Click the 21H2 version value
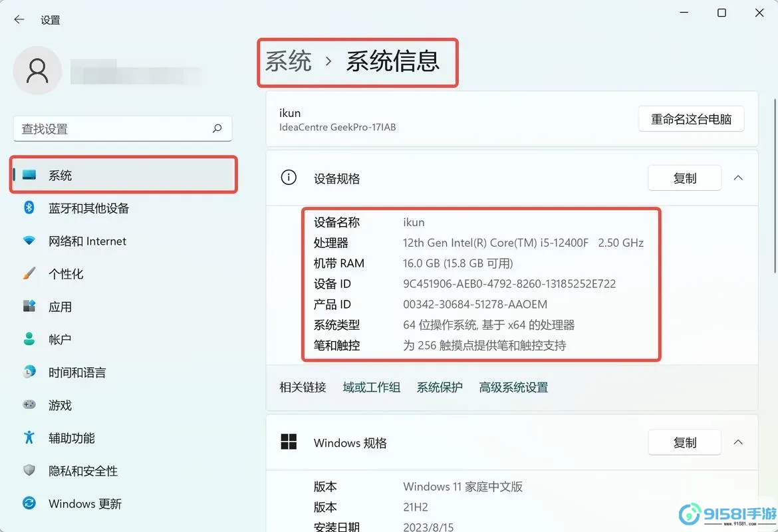The width and height of the screenshot is (778, 532). click(x=416, y=507)
